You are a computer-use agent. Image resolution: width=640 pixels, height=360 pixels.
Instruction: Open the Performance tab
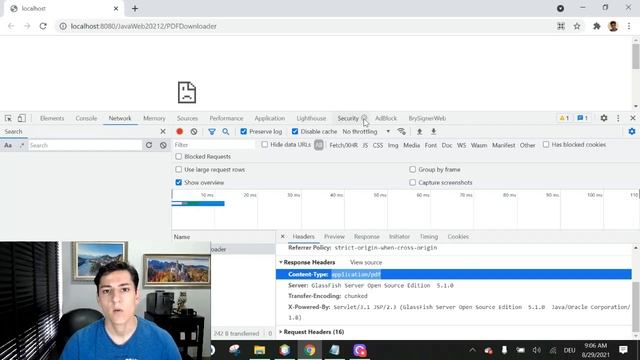(x=226, y=118)
